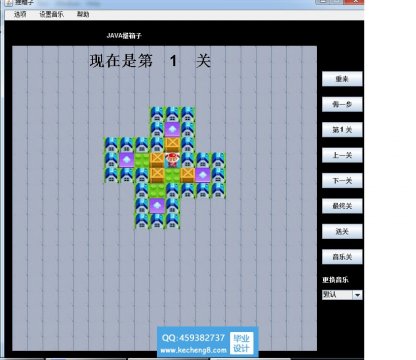Click the green grass tile below the player
Screen dimensions: 416x360
172,175
